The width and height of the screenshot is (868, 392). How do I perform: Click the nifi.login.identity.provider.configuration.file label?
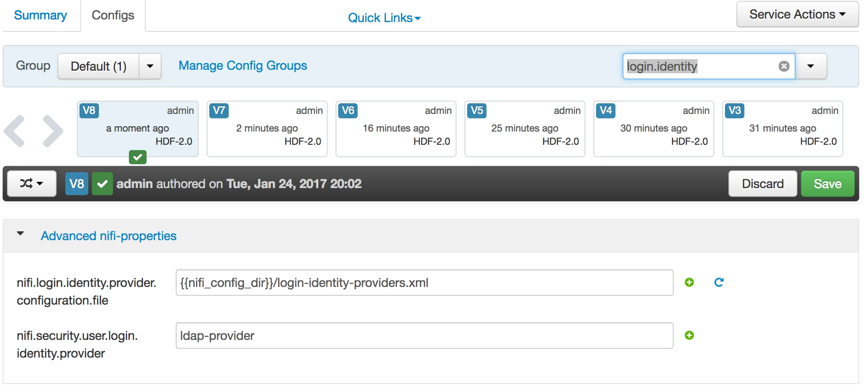pos(87,291)
